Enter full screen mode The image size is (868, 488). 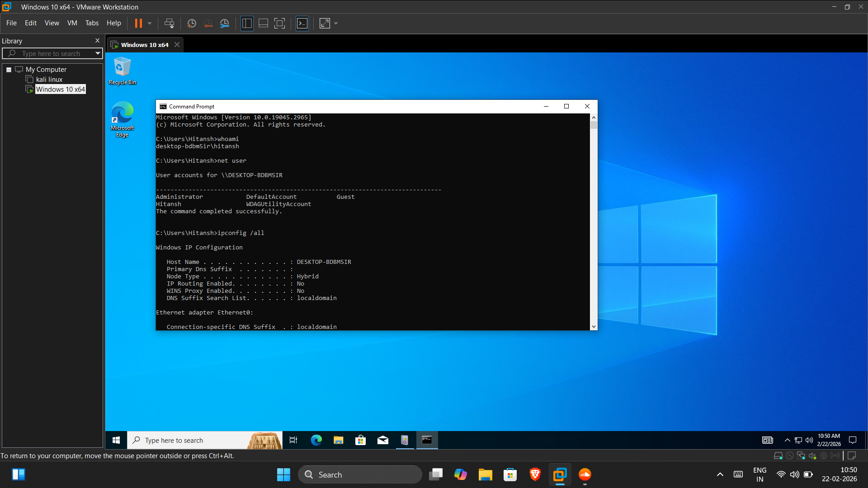coord(280,23)
